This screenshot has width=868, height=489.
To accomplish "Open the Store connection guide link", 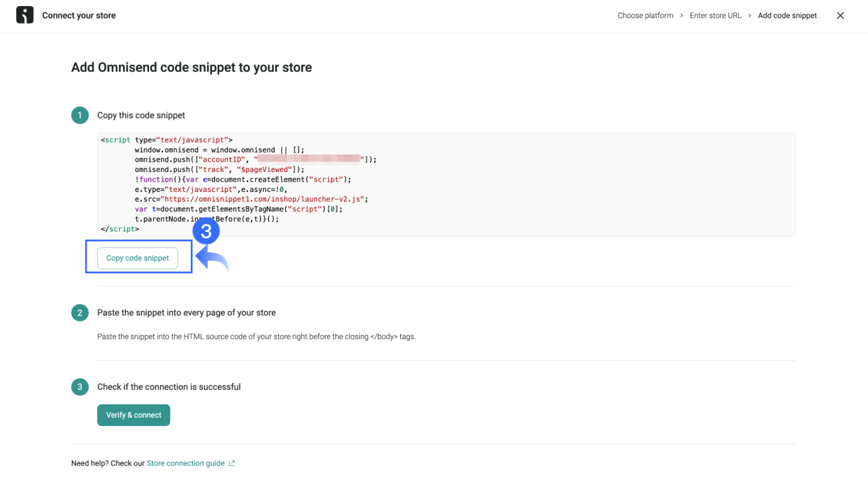I will [x=185, y=463].
